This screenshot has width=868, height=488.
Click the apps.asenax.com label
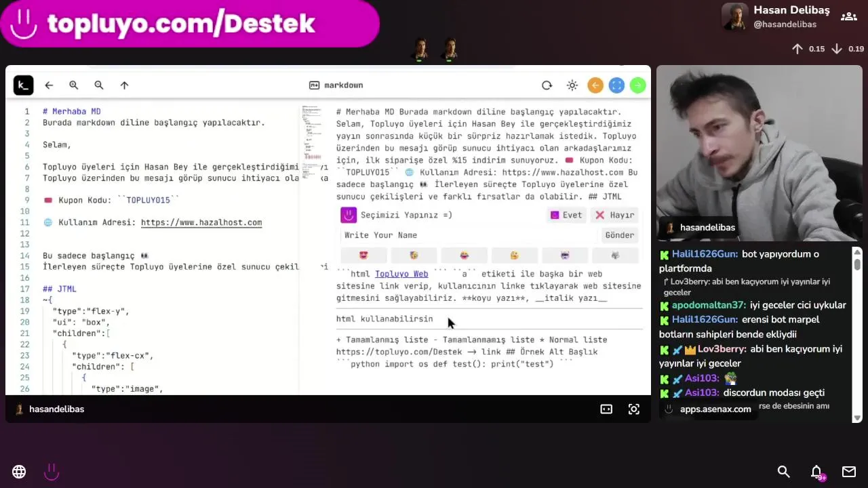(x=715, y=409)
